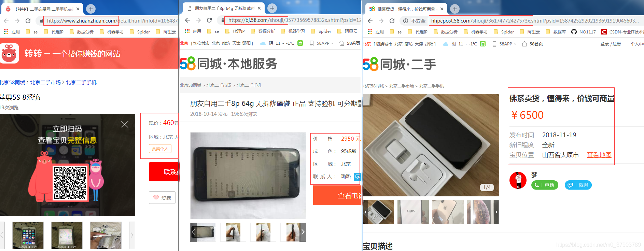
Task: Click 真实个人 badge
Action: [160, 149]
